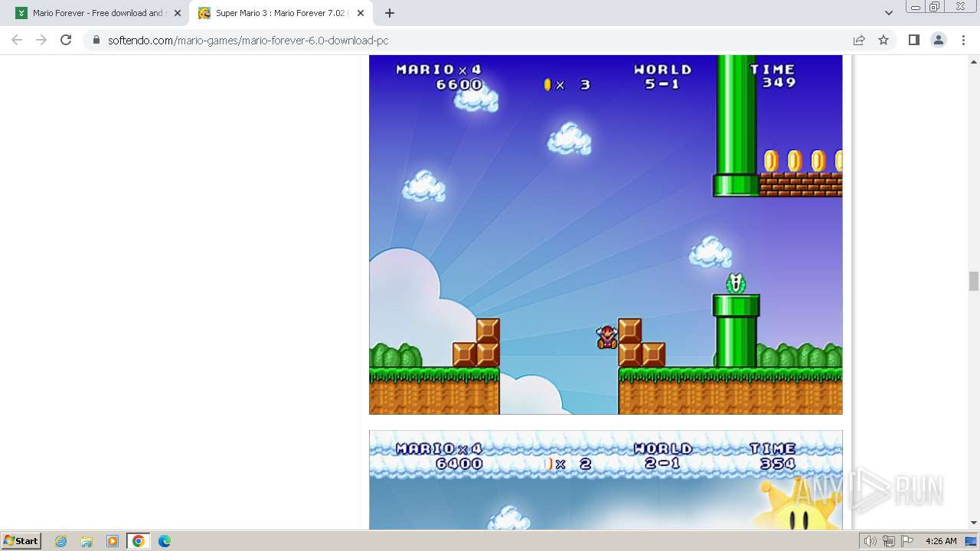View site information via padlock icon
This screenshot has height=551, width=980.
[x=96, y=41]
